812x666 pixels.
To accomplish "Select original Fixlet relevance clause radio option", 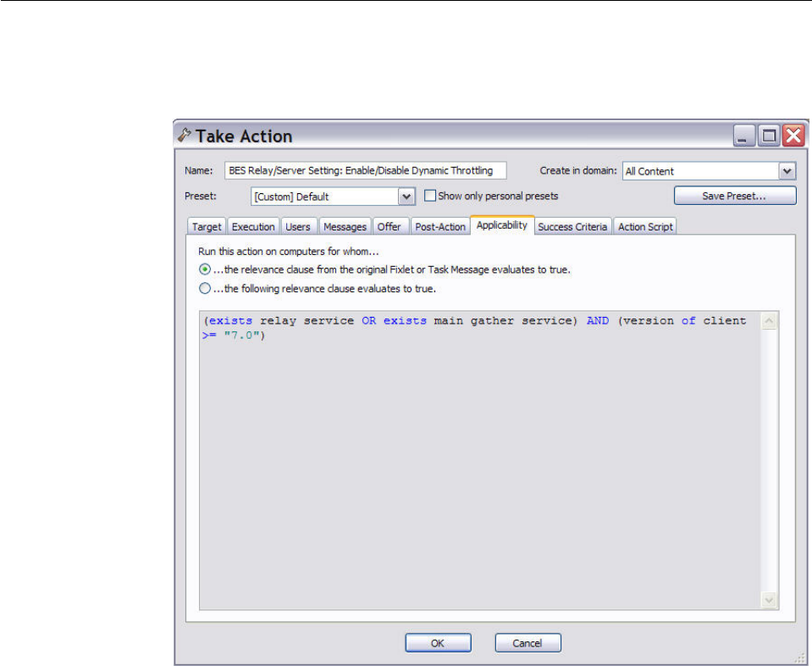I will coord(205,269).
